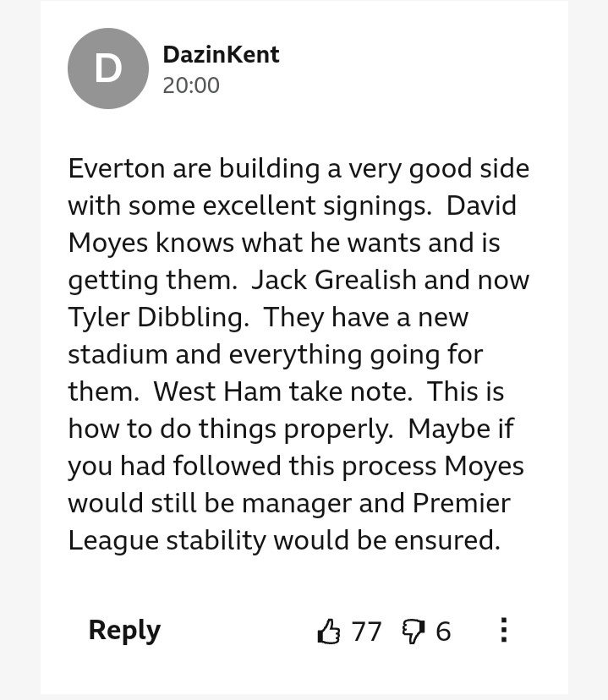Image resolution: width=608 pixels, height=700 pixels.
Task: Click the 20:00 comment timestamp
Action: click(191, 85)
